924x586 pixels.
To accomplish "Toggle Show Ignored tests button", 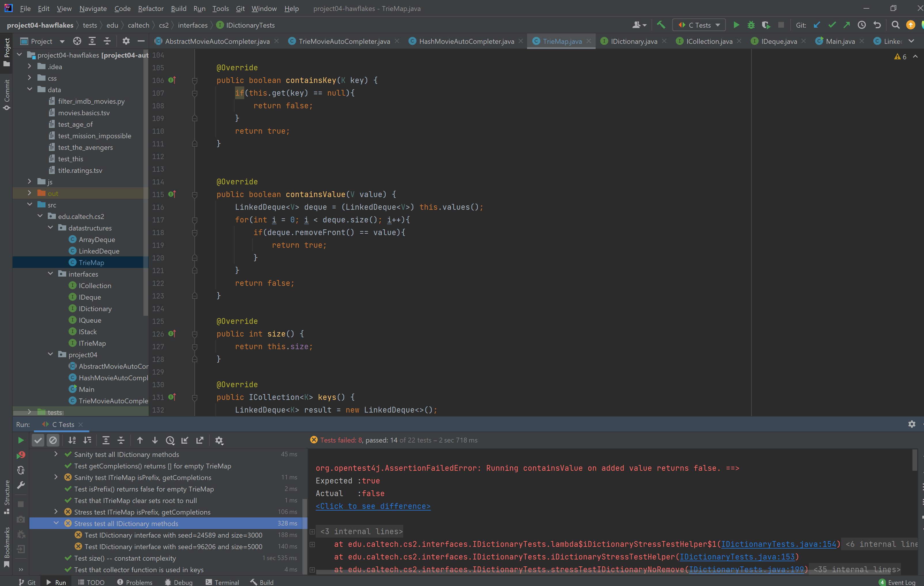I will 53,440.
